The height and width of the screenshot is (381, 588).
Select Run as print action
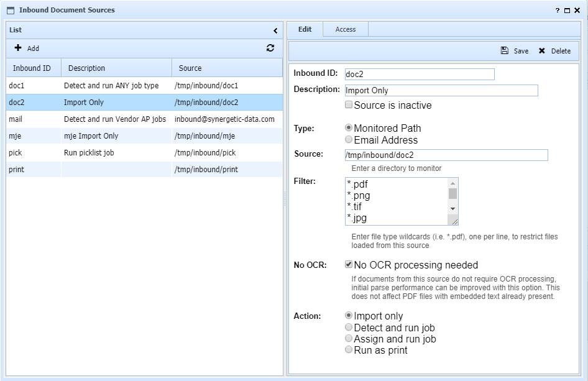[349, 350]
